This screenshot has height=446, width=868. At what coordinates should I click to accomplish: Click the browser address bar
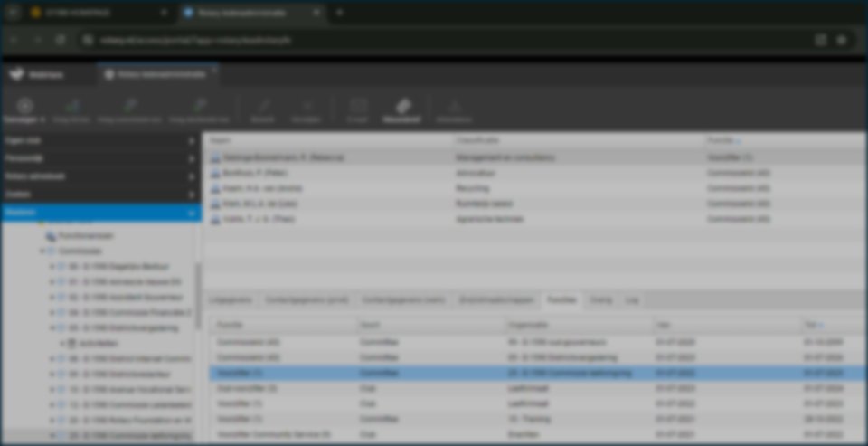pyautogui.click(x=443, y=40)
